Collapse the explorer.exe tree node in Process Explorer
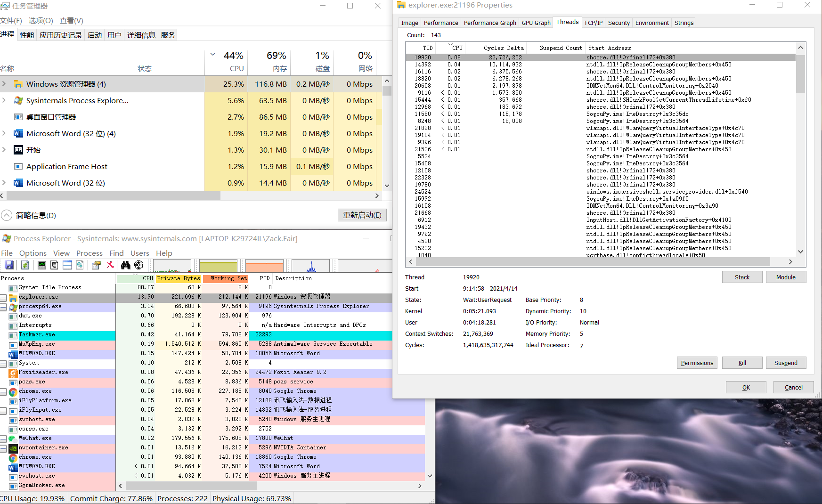Image resolution: width=822 pixels, height=504 pixels. point(3,298)
